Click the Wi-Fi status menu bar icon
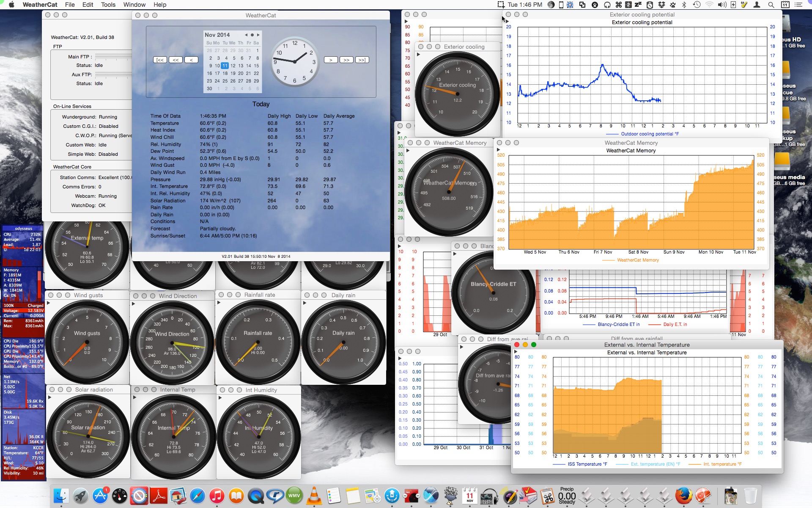The height and width of the screenshot is (508, 812). [x=709, y=5]
